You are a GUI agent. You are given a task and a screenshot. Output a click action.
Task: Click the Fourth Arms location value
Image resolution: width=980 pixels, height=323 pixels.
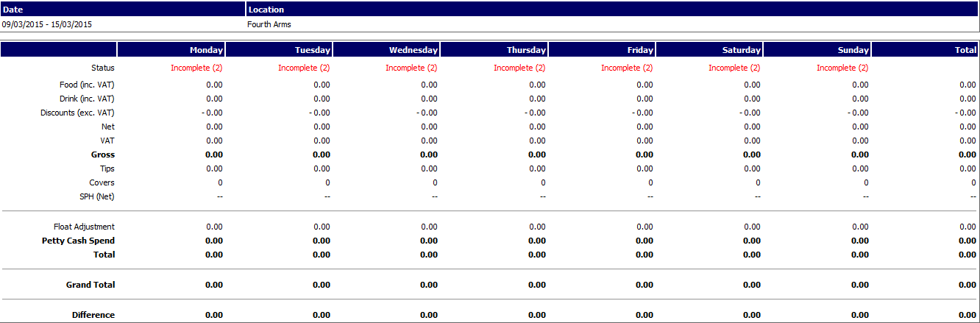pyautogui.click(x=269, y=24)
